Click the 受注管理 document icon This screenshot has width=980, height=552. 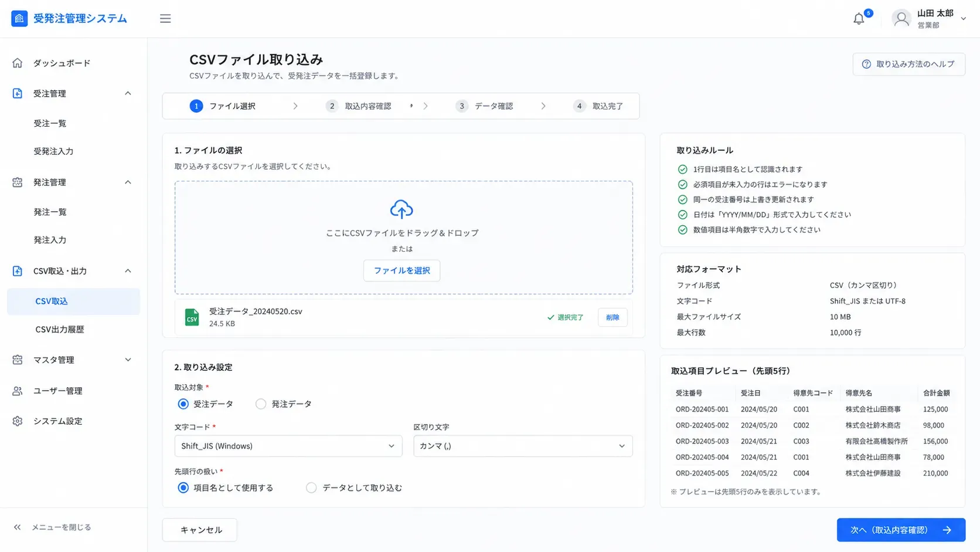tap(18, 93)
